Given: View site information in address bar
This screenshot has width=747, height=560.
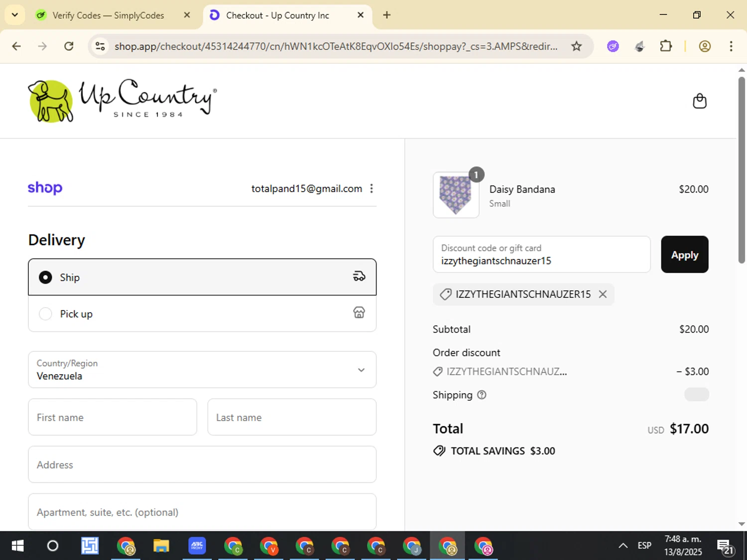Looking at the screenshot, I should 100,46.
